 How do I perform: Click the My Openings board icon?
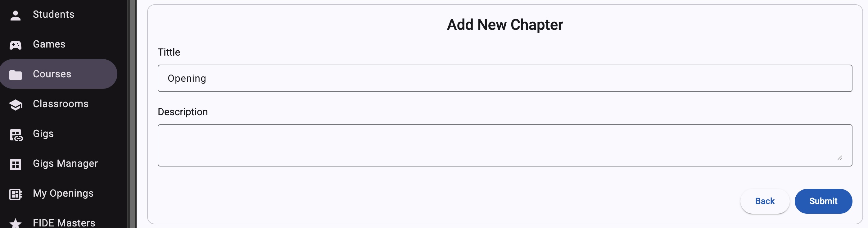click(16, 194)
